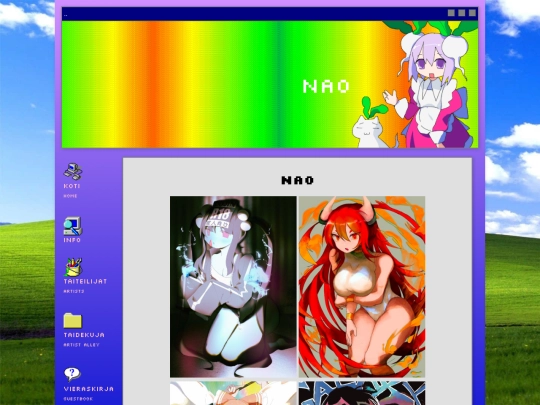Viewport: 540px width, 405px height.
Task: Go to the INFO link
Action: tap(72, 240)
